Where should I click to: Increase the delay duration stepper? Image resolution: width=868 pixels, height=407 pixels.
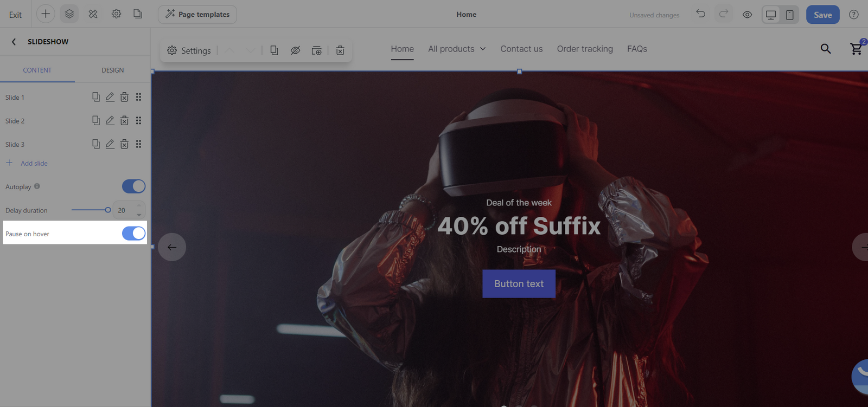[x=139, y=205]
